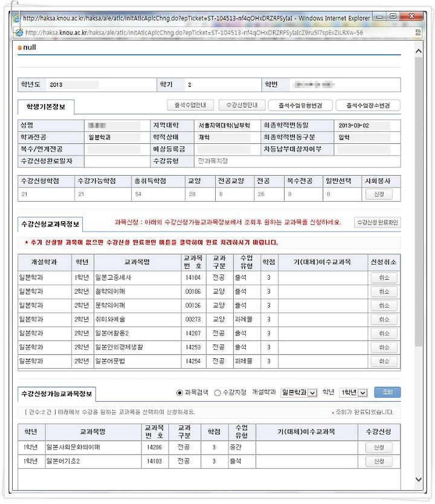The image size is (435, 504).
Task: Cancel the 일본인의경제생활 course with 취소
Action: [384, 347]
